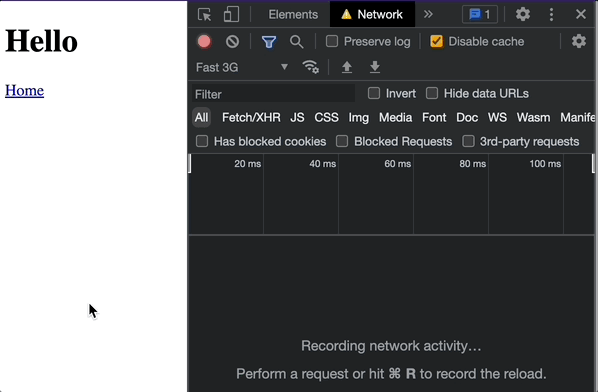The height and width of the screenshot is (392, 598).
Task: Activate the inspect element picker tool
Action: 205,14
